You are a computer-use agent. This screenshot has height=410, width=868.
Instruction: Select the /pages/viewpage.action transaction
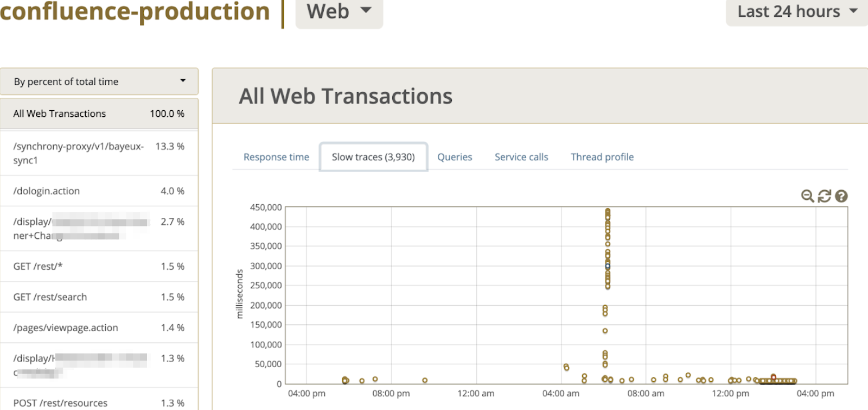click(x=99, y=327)
